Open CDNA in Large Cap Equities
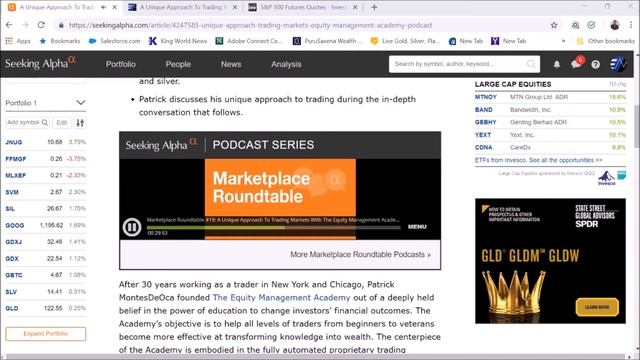This screenshot has height=360, width=640. click(x=483, y=147)
